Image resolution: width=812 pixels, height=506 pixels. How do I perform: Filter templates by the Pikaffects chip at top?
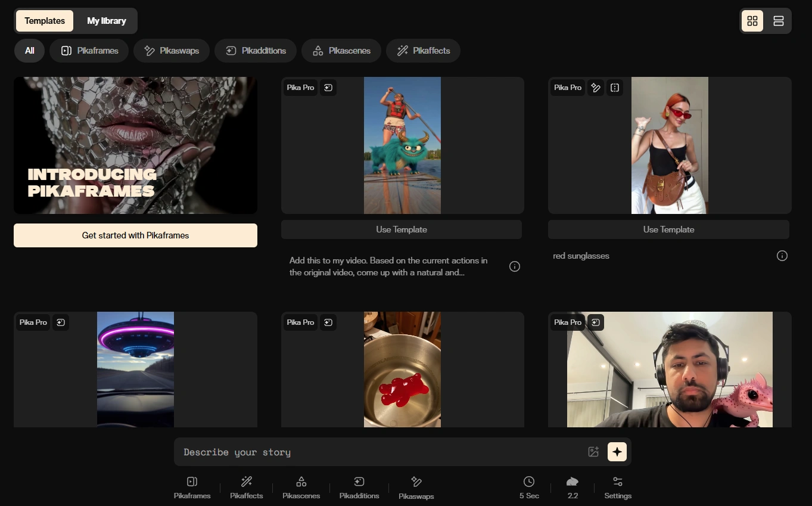(x=423, y=51)
